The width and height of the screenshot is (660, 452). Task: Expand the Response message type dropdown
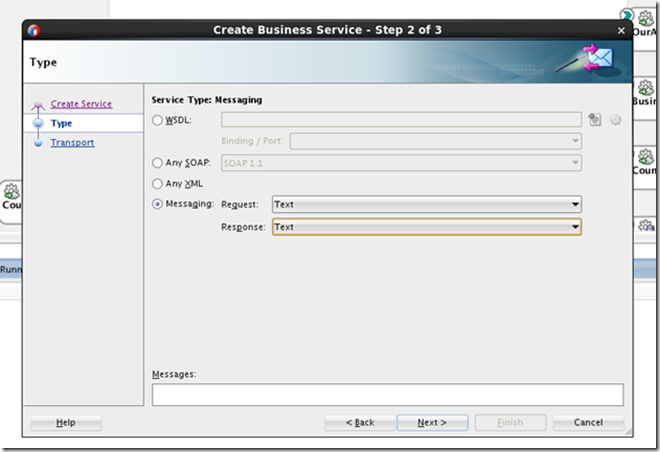pos(427,227)
